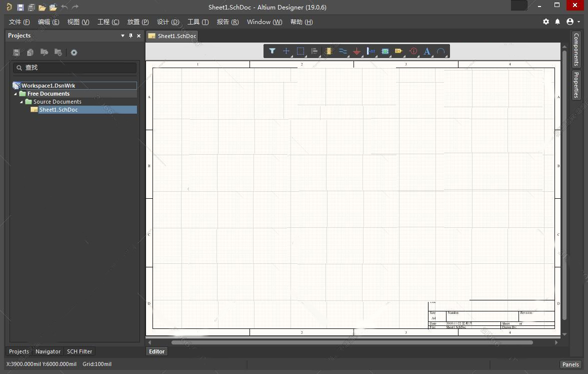
Task: Click the selection filter funnel icon
Action: point(272,51)
